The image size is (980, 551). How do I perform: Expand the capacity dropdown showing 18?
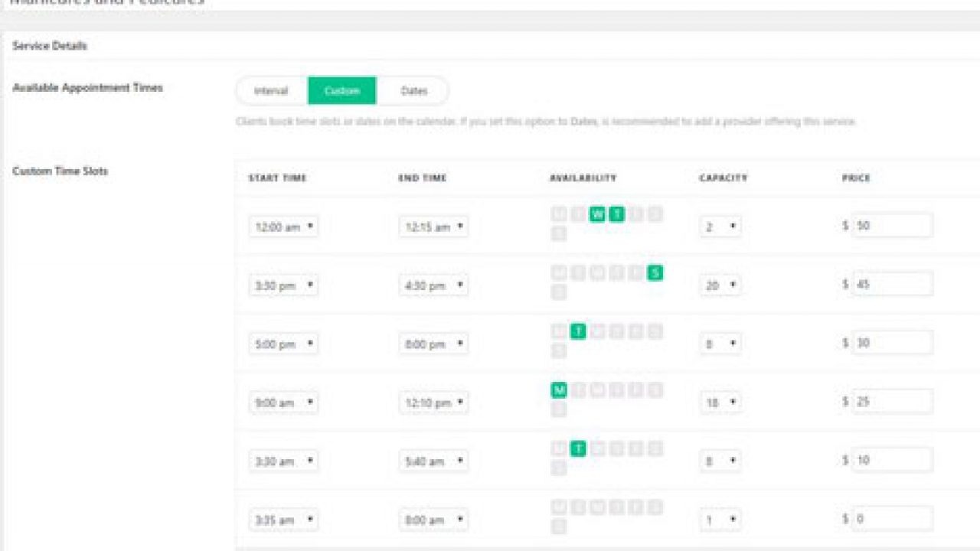[x=720, y=403]
